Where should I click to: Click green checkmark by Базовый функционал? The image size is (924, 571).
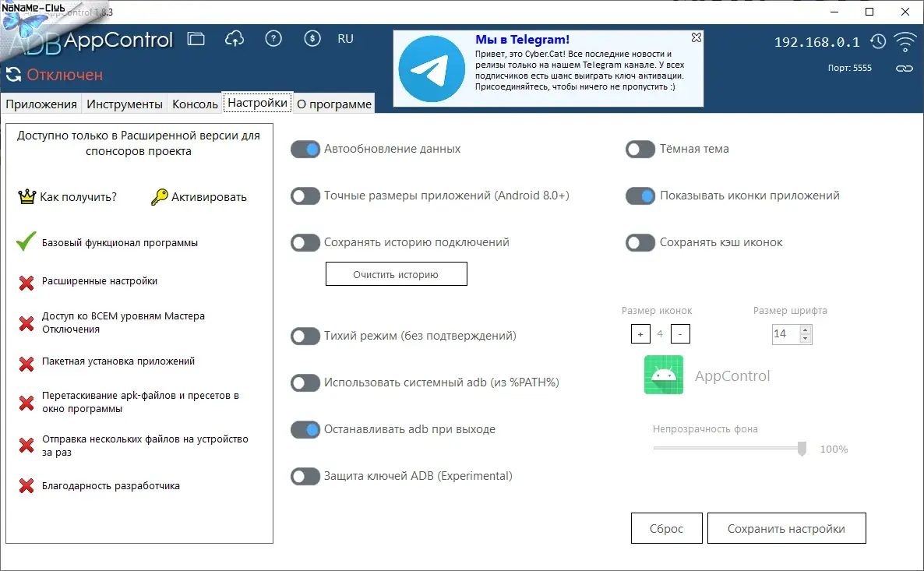coord(26,241)
